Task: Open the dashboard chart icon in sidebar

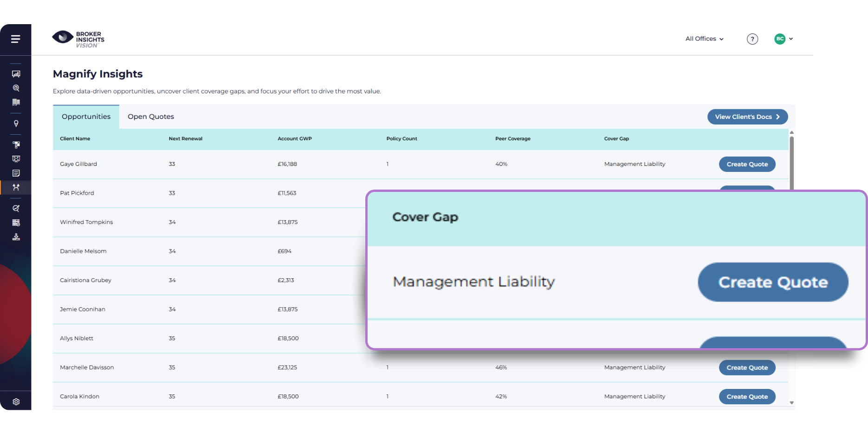Action: (16, 74)
